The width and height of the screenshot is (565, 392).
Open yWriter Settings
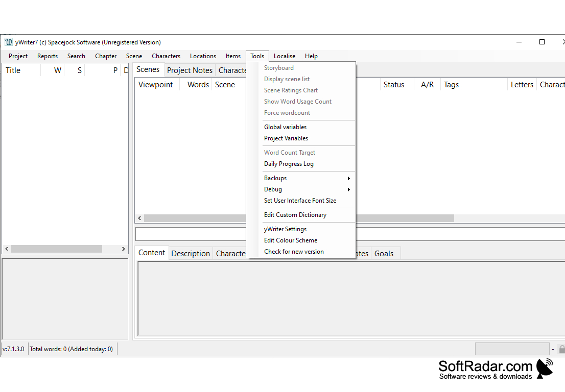285,229
